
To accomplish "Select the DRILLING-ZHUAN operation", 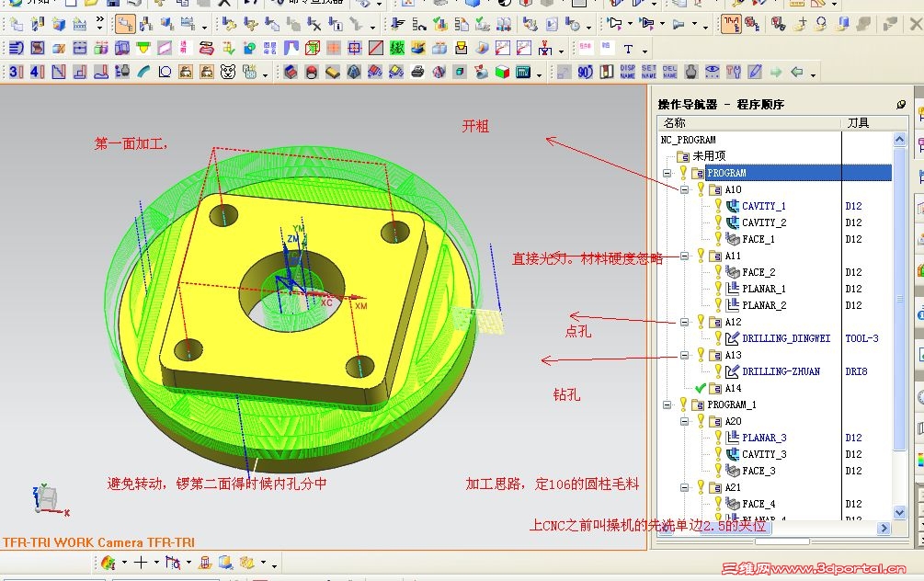I will point(781,371).
